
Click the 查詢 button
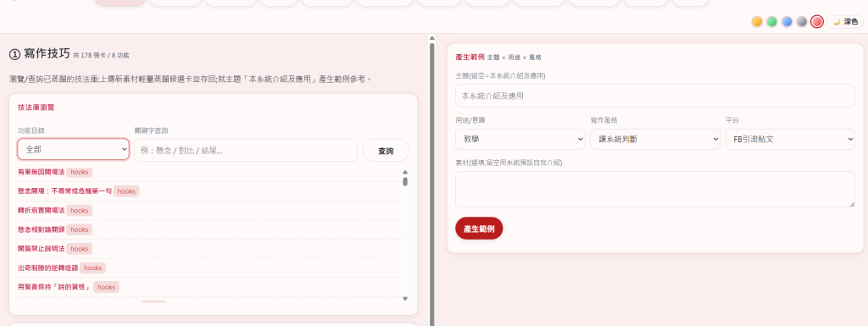tap(386, 150)
